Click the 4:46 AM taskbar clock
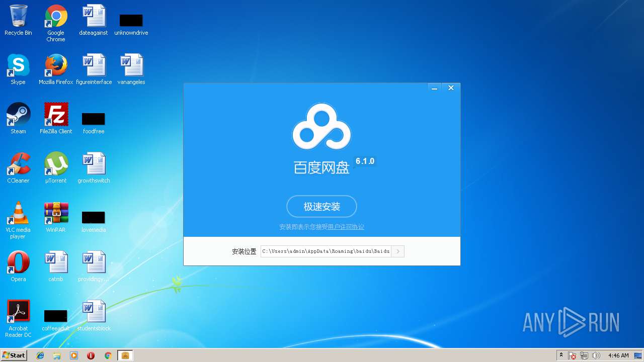The image size is (644, 362). tap(618, 355)
